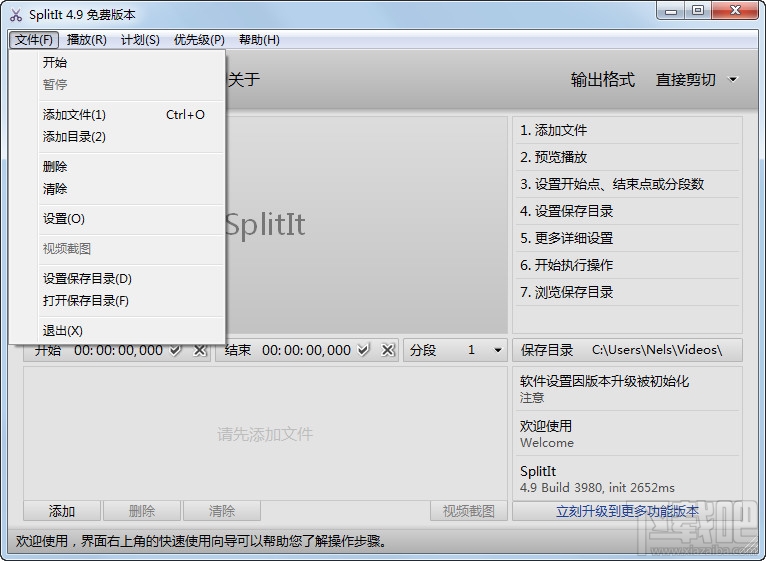Clear start time with its X icon
Screen dimensions: 766x561
200,350
